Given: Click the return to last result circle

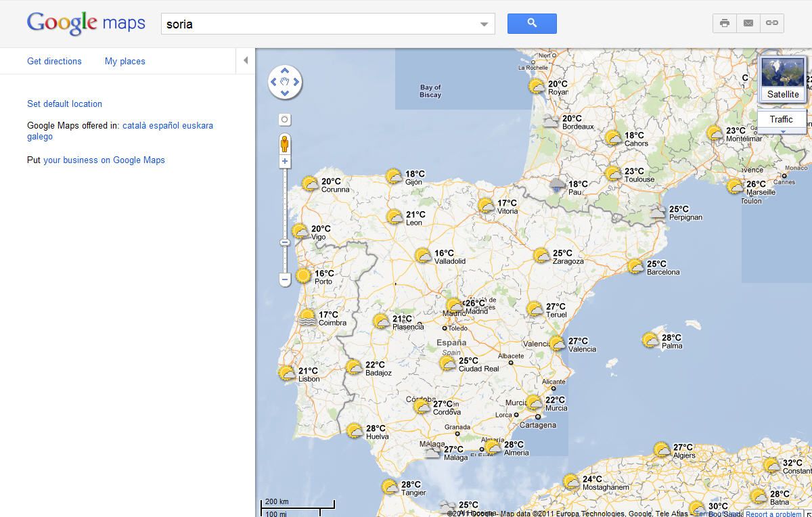Looking at the screenshot, I should tap(285, 120).
